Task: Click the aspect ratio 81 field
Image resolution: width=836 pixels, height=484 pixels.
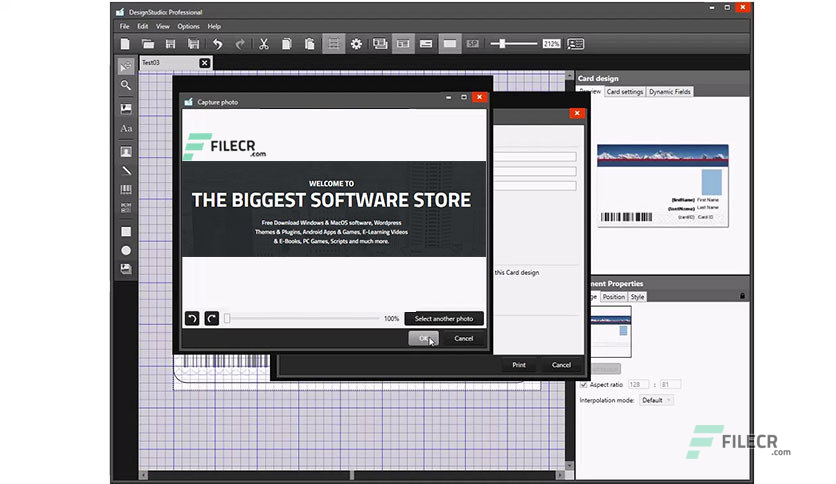Action: pos(670,384)
